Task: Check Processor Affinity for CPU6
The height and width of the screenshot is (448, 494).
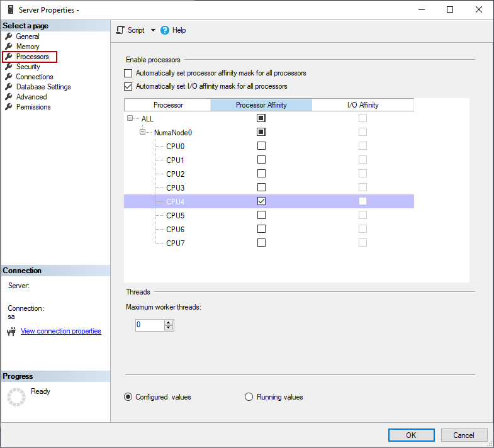Action: pos(261,229)
